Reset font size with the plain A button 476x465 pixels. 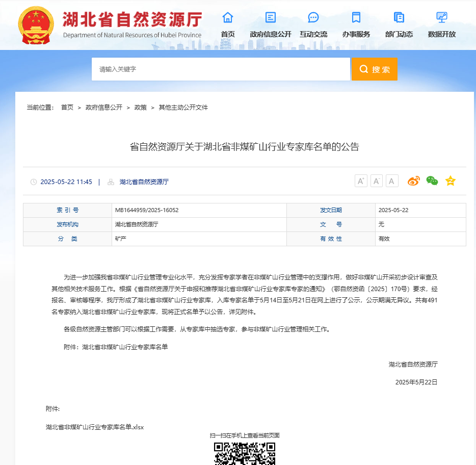[x=392, y=181]
